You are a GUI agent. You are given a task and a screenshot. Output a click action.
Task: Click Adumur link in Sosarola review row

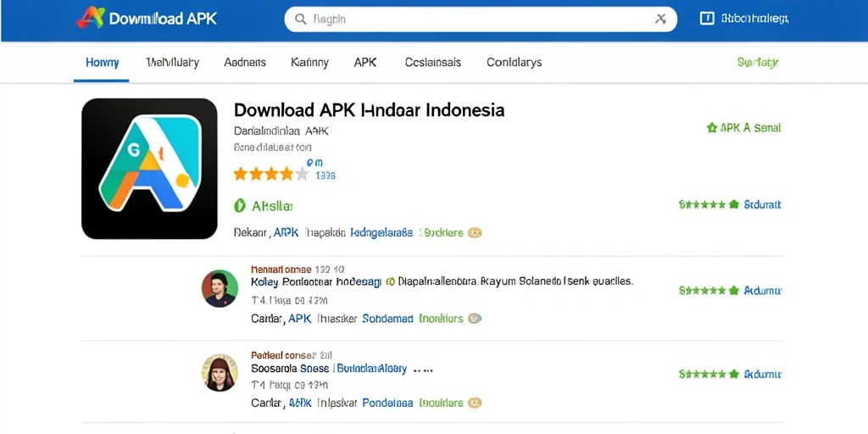(x=762, y=374)
